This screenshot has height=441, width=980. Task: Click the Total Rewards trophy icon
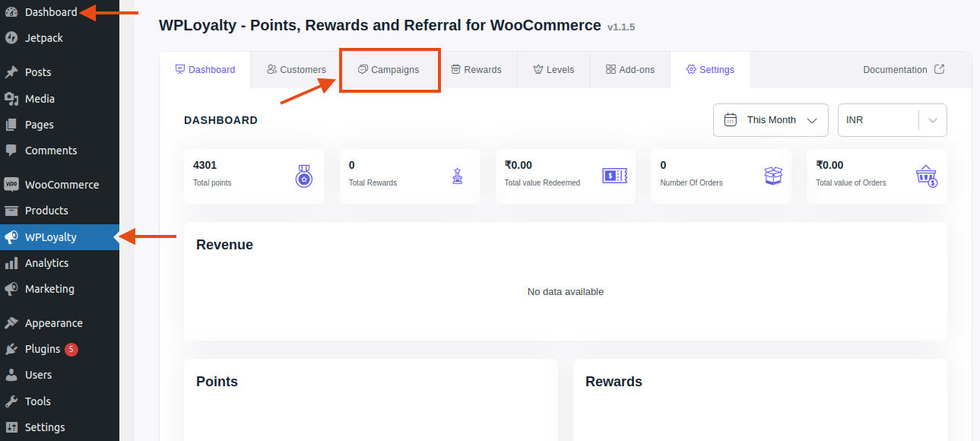[457, 176]
